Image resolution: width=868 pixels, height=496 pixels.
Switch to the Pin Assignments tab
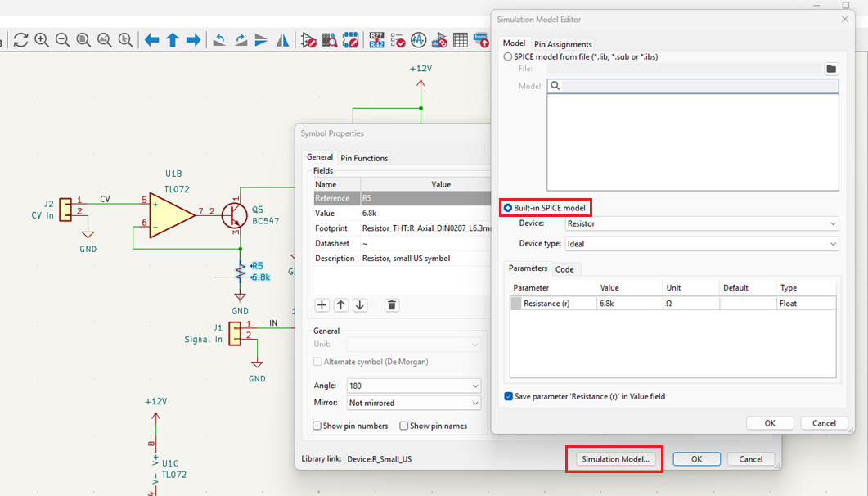563,44
